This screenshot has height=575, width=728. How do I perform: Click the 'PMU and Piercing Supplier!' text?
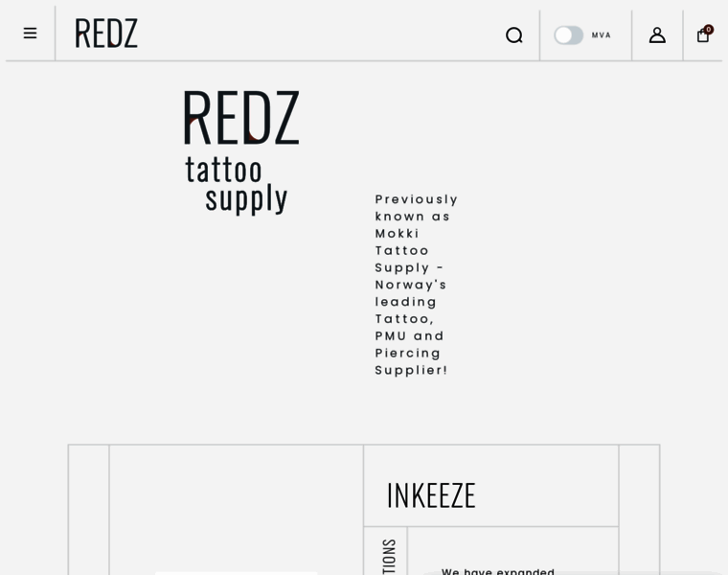point(410,353)
